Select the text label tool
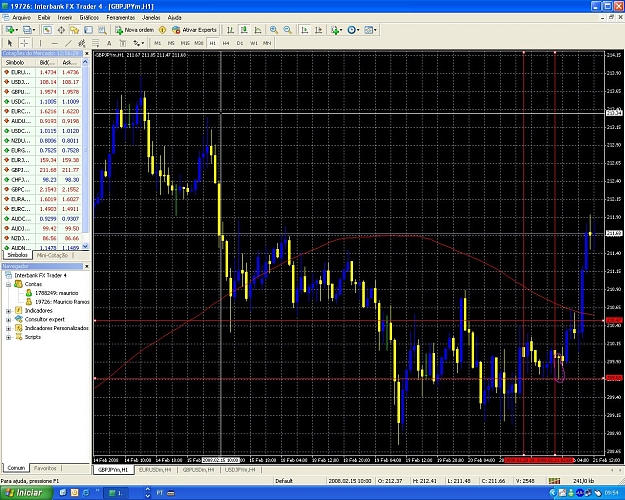The height and width of the screenshot is (500, 625). click(123, 43)
